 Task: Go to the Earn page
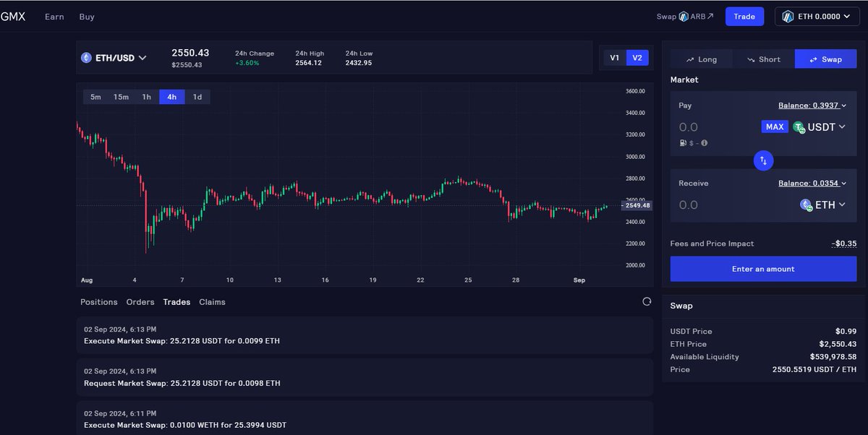(x=54, y=17)
